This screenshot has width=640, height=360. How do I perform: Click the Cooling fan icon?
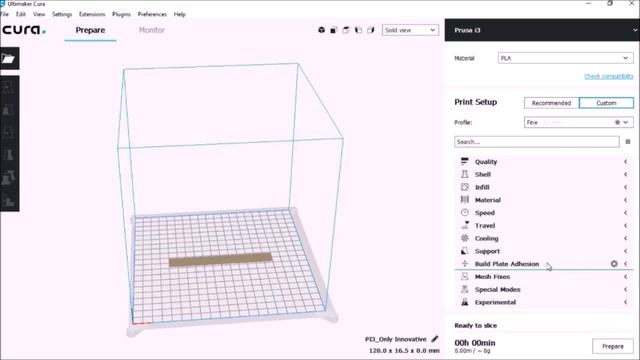click(464, 238)
